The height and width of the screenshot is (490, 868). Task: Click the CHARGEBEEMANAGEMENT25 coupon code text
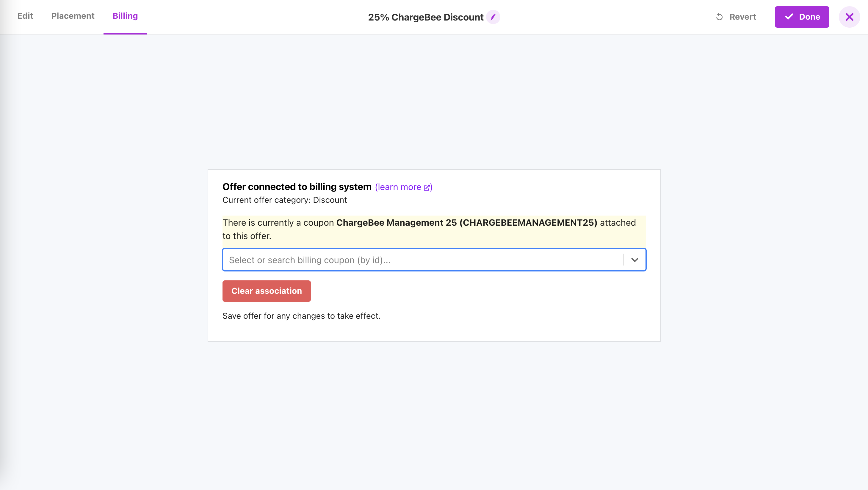(x=528, y=223)
